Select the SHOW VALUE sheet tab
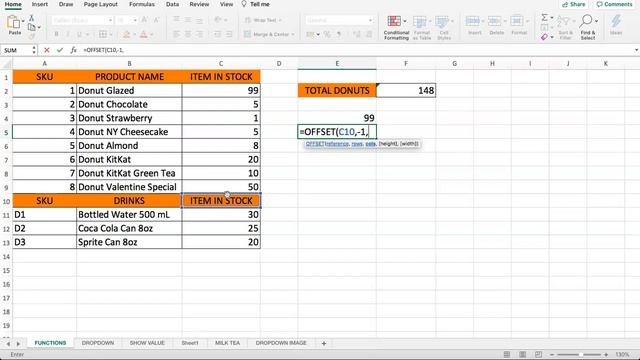The image size is (640, 360). point(147,343)
